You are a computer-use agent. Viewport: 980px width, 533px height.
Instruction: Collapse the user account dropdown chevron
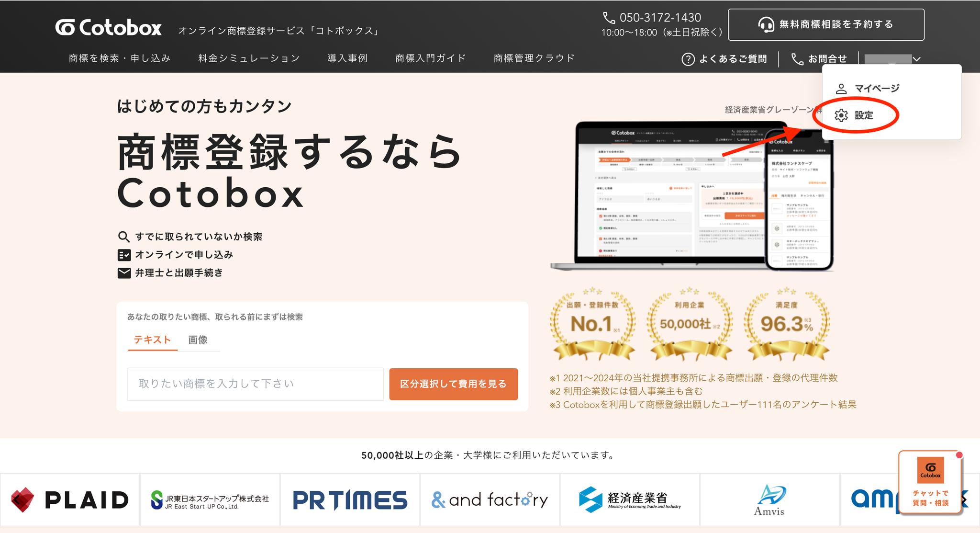click(x=916, y=59)
